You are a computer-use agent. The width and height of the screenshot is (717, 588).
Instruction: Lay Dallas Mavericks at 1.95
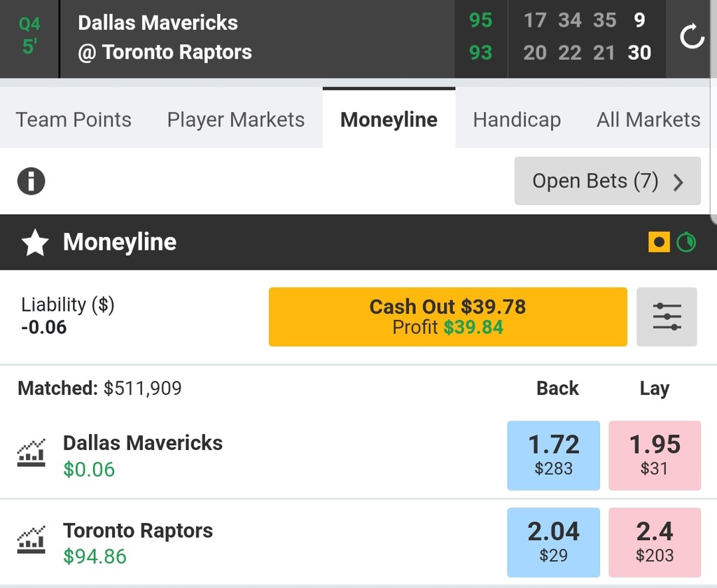tap(655, 455)
